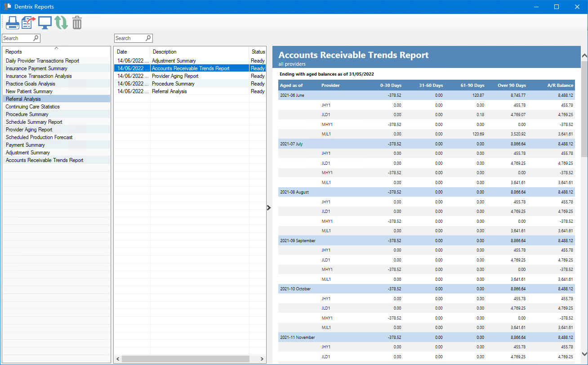Click magnifier in Reports search box
This screenshot has height=365, width=588.
[36, 38]
